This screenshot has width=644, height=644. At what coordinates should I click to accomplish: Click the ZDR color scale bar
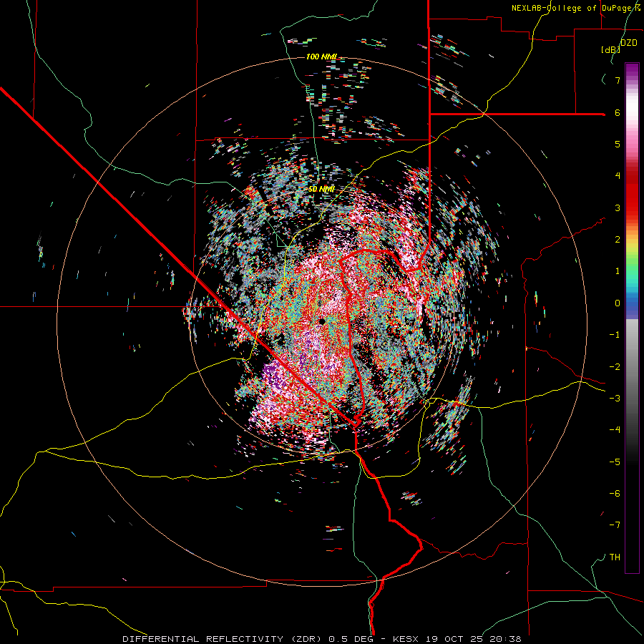[x=632, y=318]
